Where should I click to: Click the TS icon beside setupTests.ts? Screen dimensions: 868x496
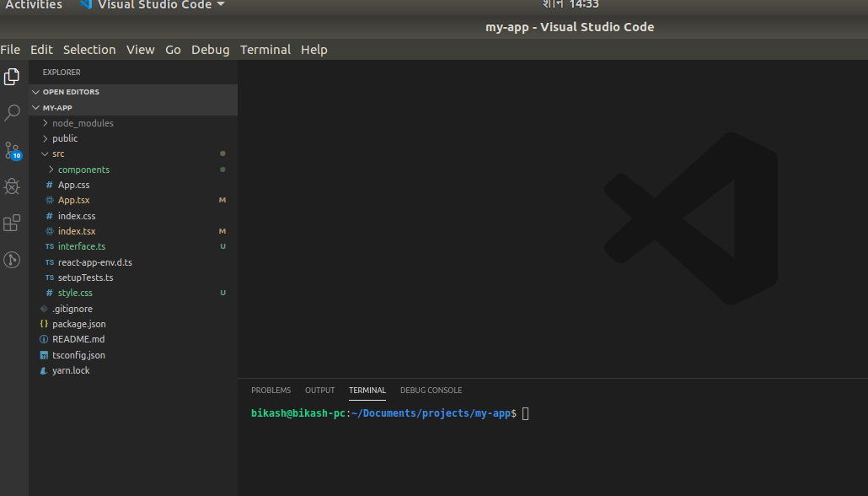49,278
